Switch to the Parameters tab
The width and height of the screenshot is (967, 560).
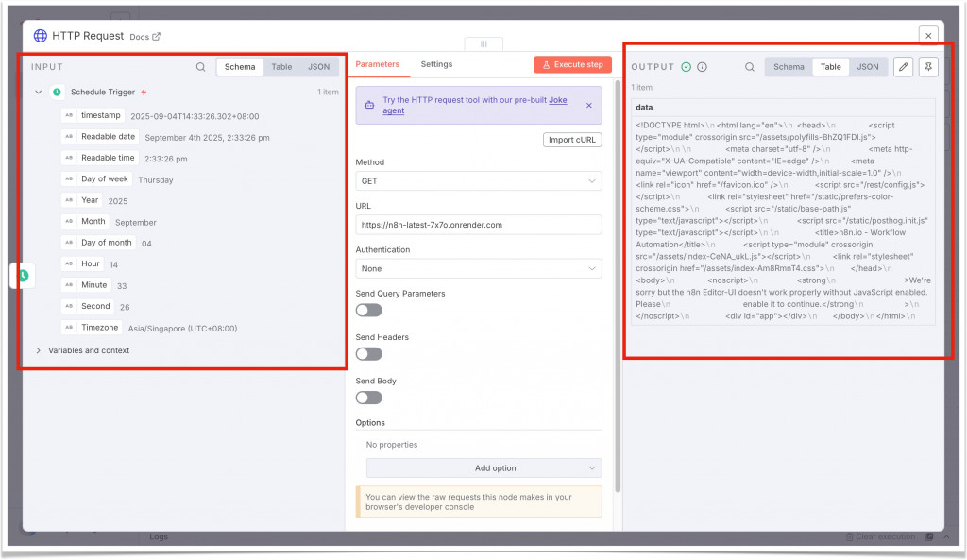[x=378, y=64]
